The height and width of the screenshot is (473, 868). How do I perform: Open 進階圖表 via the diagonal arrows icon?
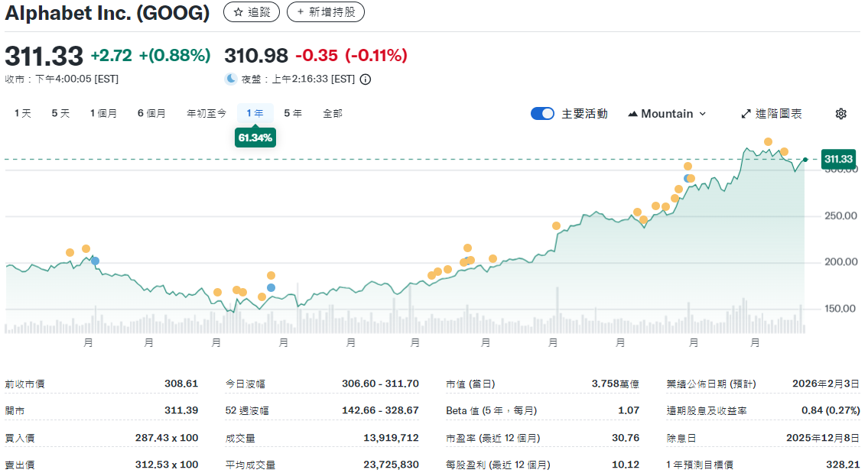pyautogui.click(x=746, y=112)
